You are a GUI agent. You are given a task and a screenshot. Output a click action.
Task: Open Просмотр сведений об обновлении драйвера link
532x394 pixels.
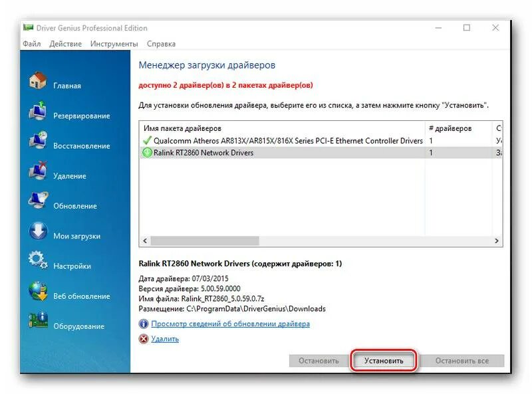[x=230, y=324]
